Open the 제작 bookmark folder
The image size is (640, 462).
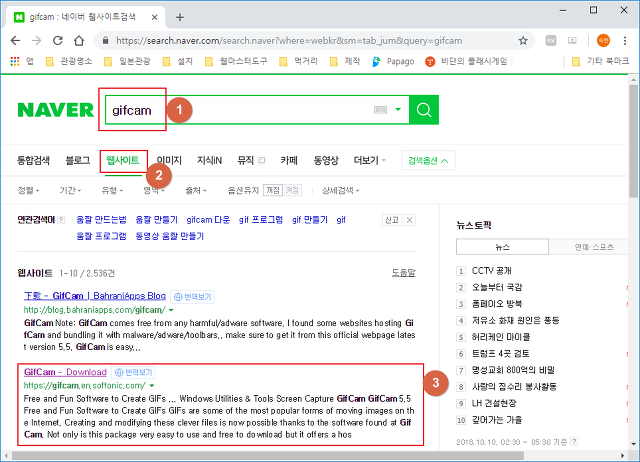344,61
